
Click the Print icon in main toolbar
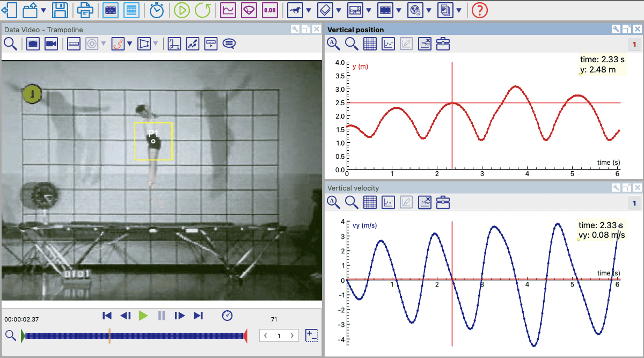[x=84, y=10]
